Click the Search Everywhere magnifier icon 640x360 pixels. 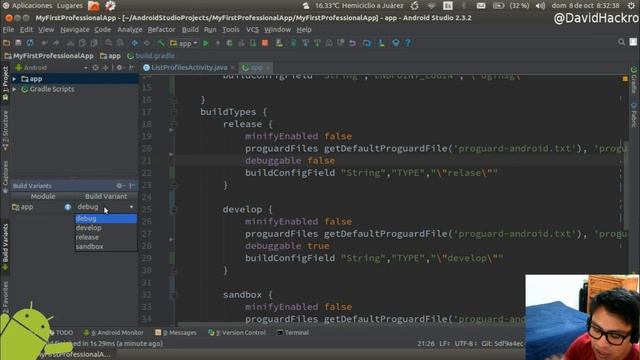tap(621, 42)
